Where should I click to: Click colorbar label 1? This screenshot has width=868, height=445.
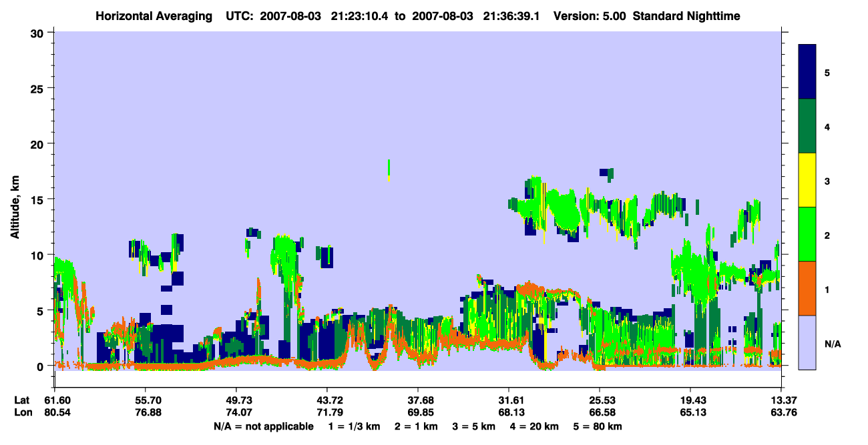[827, 290]
